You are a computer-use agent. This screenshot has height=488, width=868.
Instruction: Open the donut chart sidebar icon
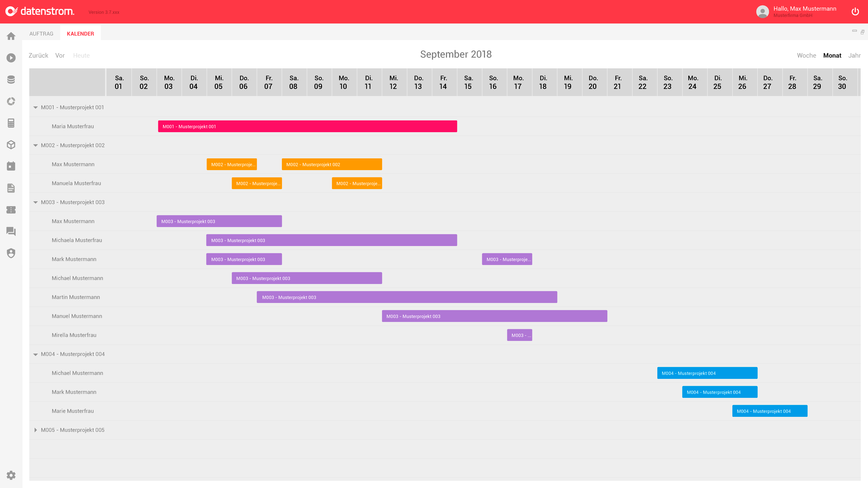tap(11, 101)
